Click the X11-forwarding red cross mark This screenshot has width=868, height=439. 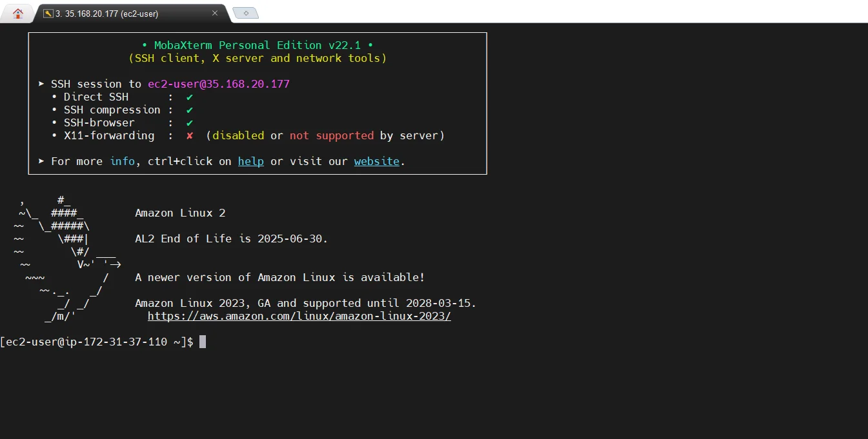coord(190,135)
